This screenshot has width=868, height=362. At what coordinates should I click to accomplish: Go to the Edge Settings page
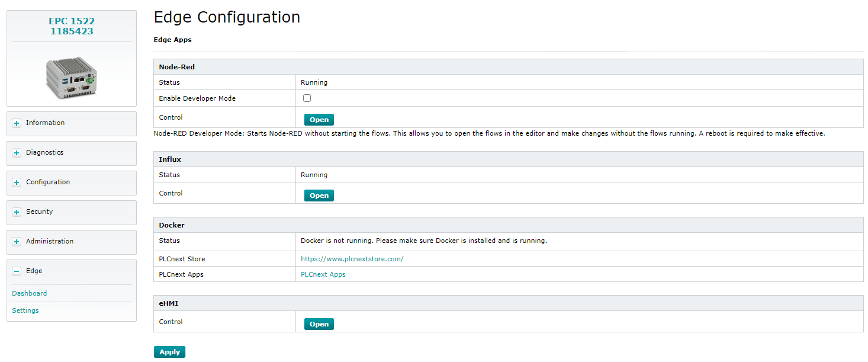point(25,310)
